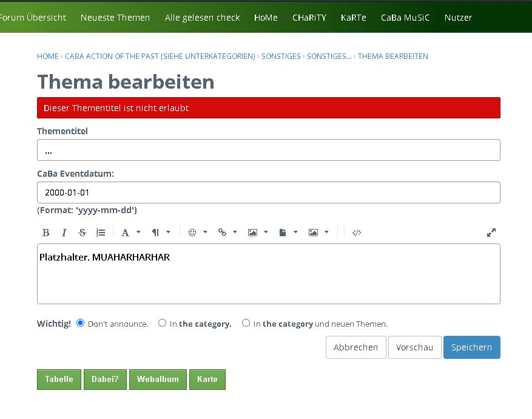Viewport: 532px width, 419px height.
Task: Choose "In the category und neuen Themen" option
Action: [246, 323]
